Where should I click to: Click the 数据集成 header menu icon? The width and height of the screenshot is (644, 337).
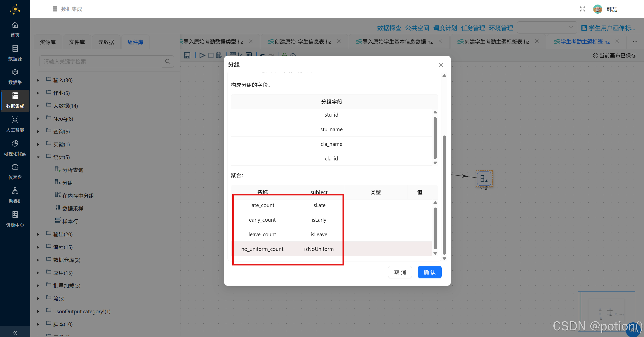[x=55, y=9]
